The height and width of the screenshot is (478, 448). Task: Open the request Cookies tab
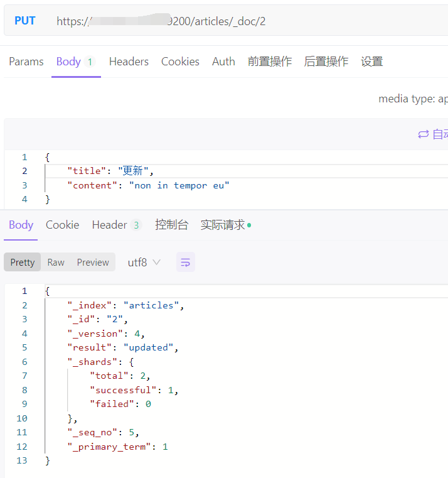[x=180, y=62]
